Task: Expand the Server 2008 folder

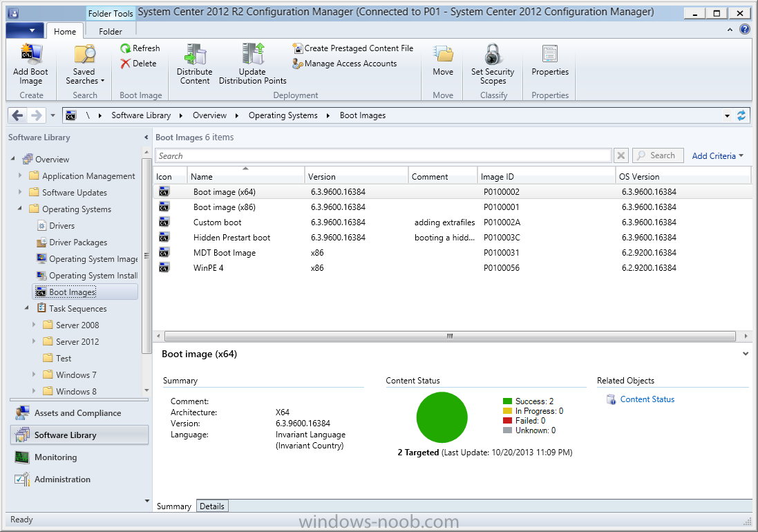Action: (34, 325)
